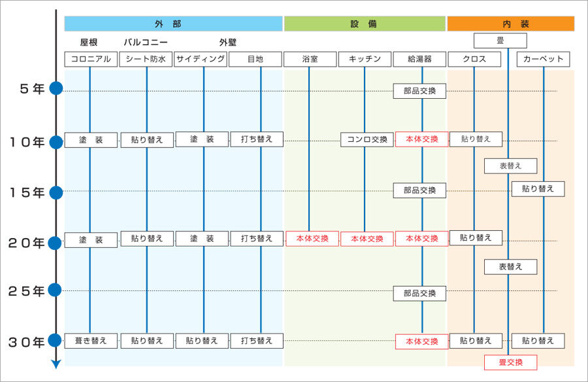Click the 目地 打ち替え box at 10年
The image size is (588, 382).
[257, 139]
